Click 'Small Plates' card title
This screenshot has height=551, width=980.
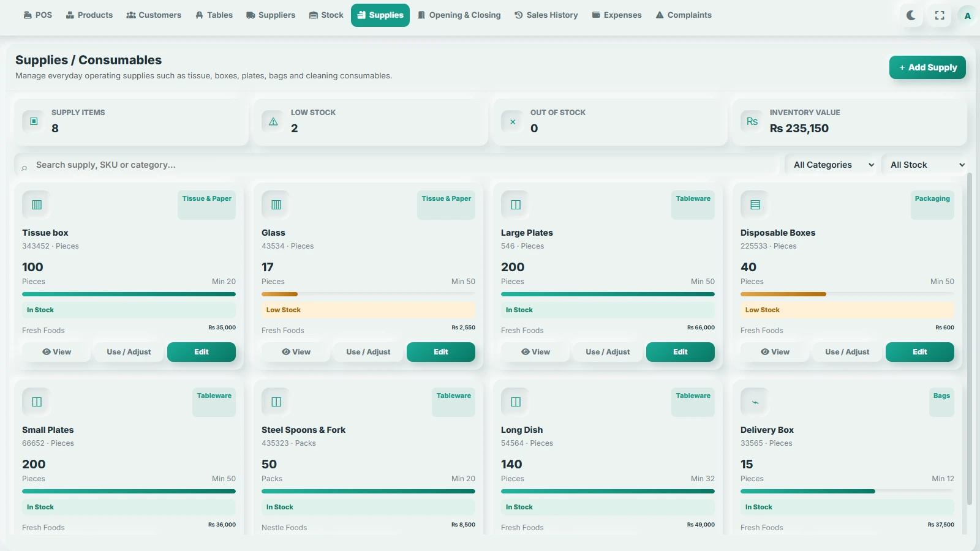click(x=48, y=430)
